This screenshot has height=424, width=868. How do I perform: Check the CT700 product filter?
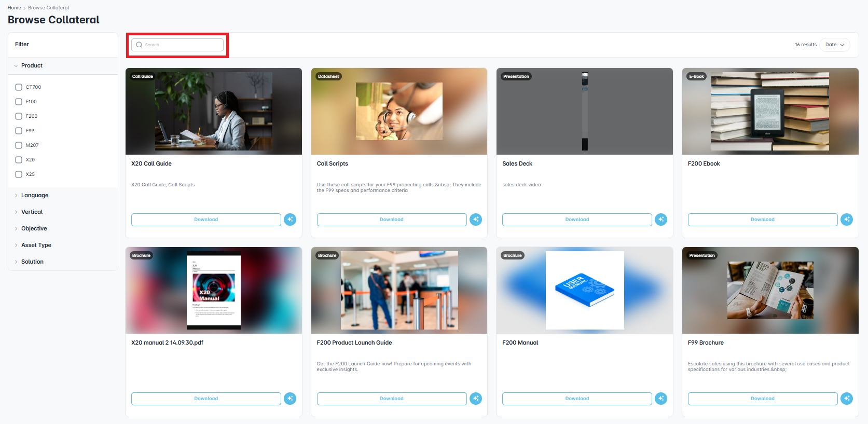pos(19,87)
